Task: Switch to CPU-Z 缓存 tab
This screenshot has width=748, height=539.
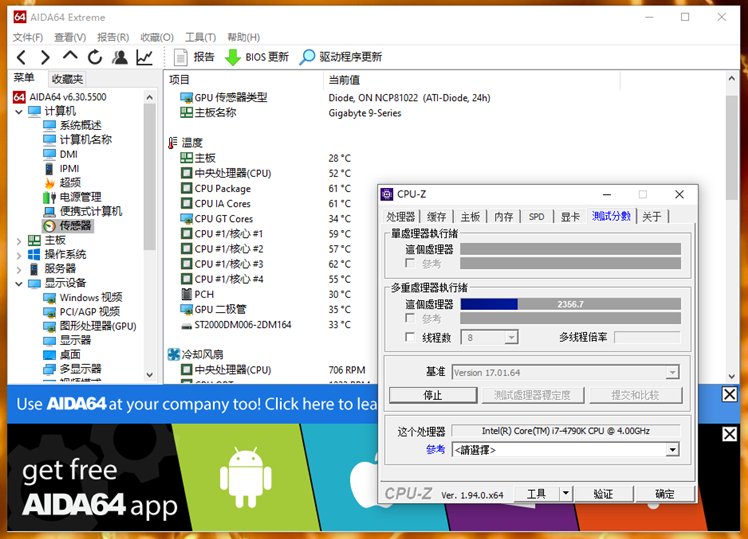Action: click(x=436, y=217)
